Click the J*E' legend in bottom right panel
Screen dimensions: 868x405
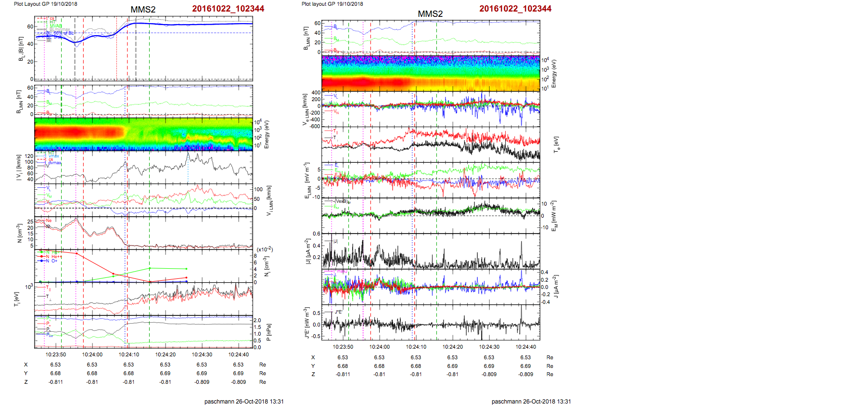(x=338, y=312)
